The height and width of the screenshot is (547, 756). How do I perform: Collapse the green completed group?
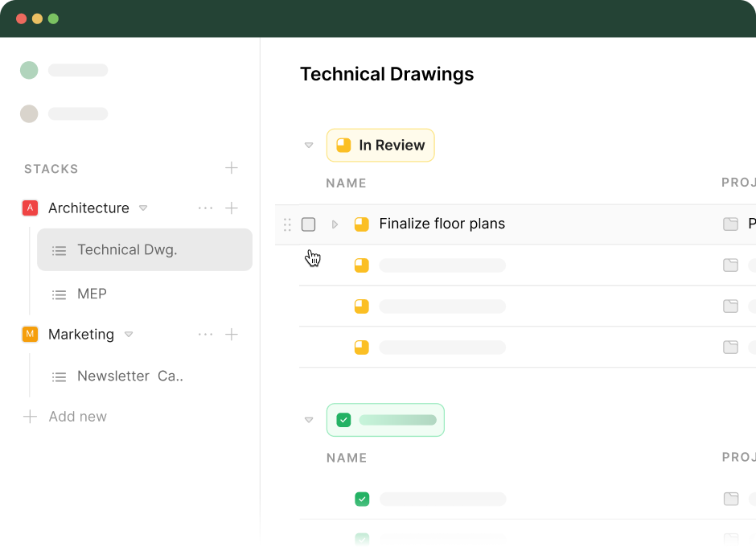pyautogui.click(x=309, y=420)
